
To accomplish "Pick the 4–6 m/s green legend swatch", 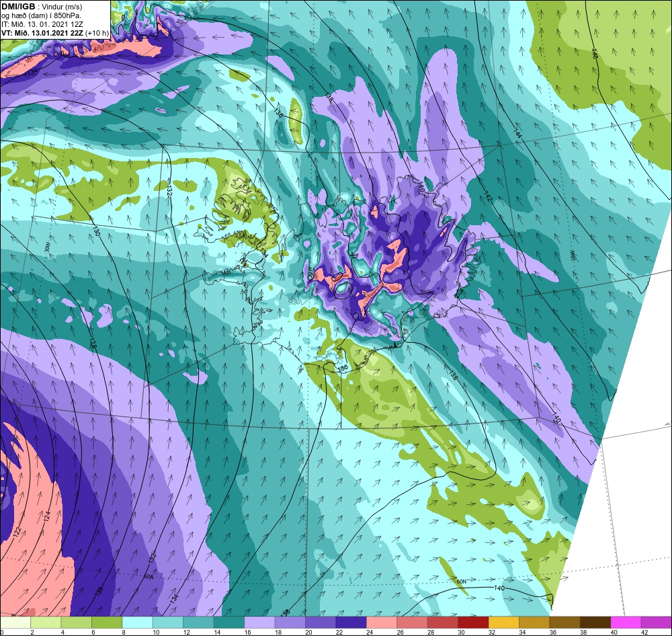I will tap(77, 623).
